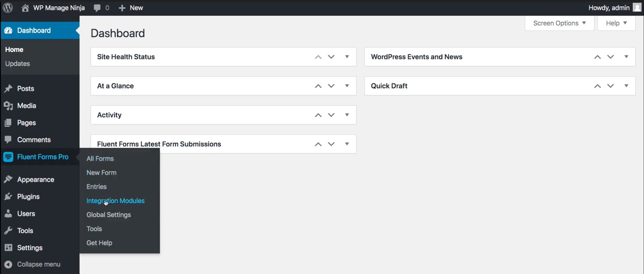This screenshot has height=274, width=644.
Task: Click the Tools wrench icon
Action: click(8, 231)
